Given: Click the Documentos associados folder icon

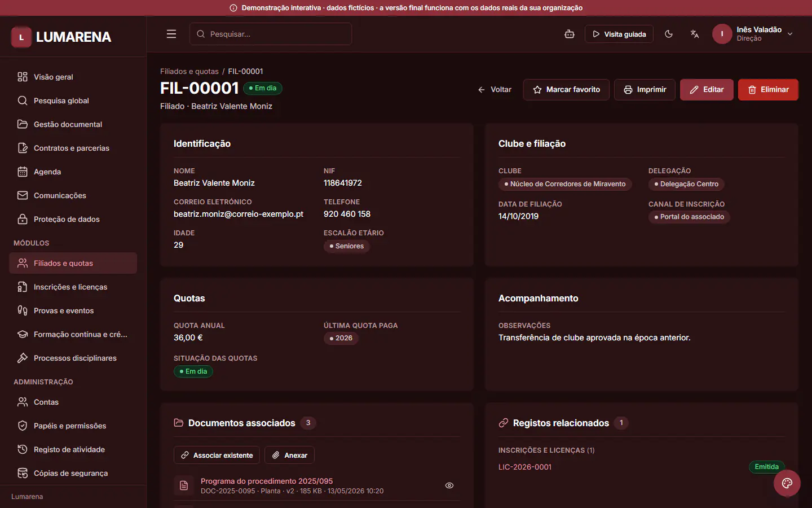Looking at the screenshot, I should [179, 423].
